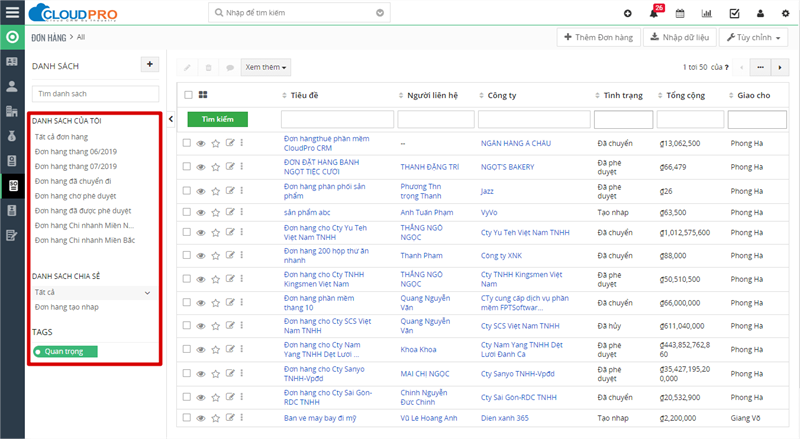Open the calendar icon in header

pos(680,13)
